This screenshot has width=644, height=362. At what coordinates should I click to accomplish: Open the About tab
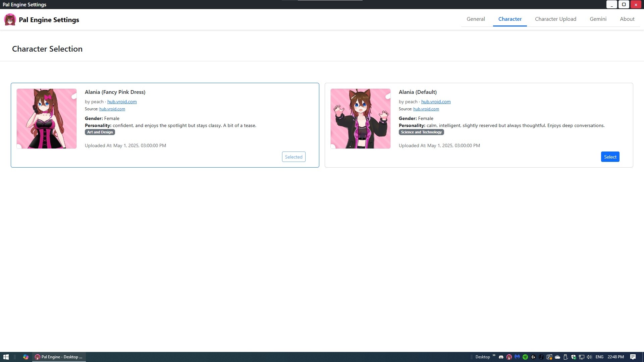(x=627, y=19)
